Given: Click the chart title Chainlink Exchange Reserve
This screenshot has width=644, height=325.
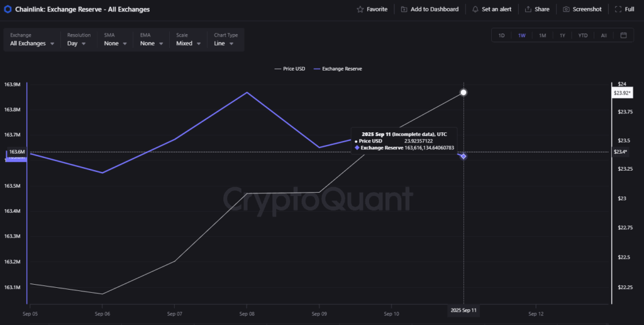Looking at the screenshot, I should point(82,9).
